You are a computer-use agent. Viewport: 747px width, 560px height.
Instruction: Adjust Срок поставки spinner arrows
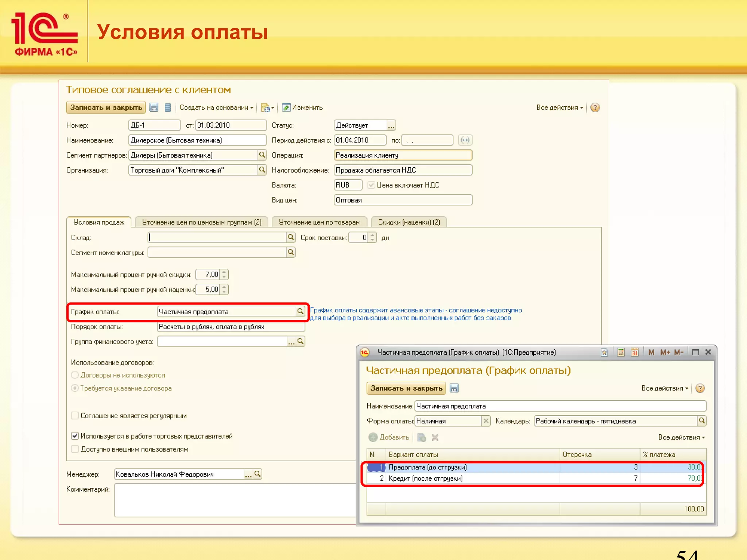point(372,237)
